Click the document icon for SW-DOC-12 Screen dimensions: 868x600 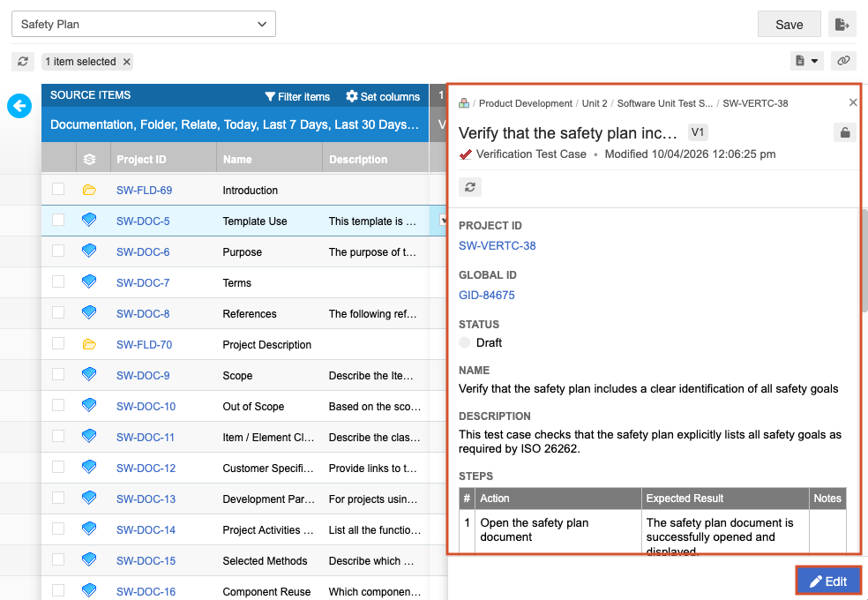tap(89, 468)
